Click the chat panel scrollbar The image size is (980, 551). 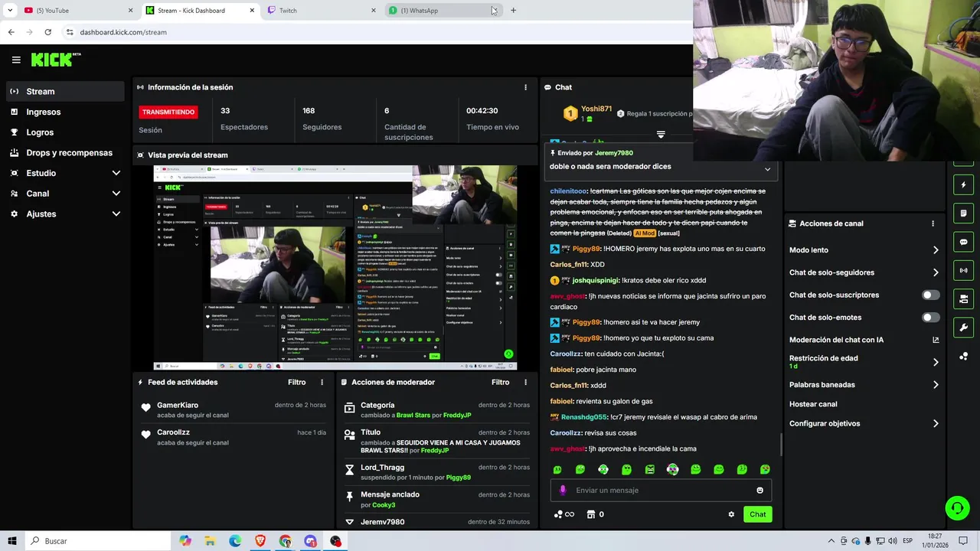781,444
